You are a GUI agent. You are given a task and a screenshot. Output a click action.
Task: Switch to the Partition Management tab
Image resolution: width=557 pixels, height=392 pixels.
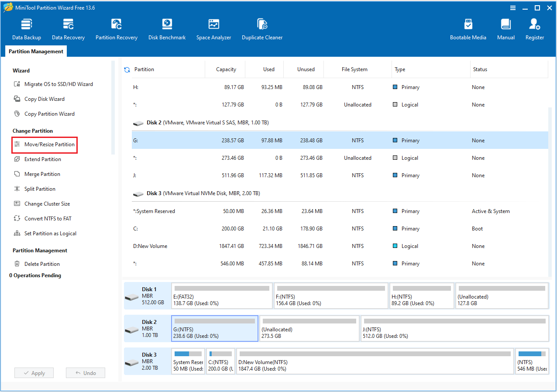pyautogui.click(x=36, y=52)
